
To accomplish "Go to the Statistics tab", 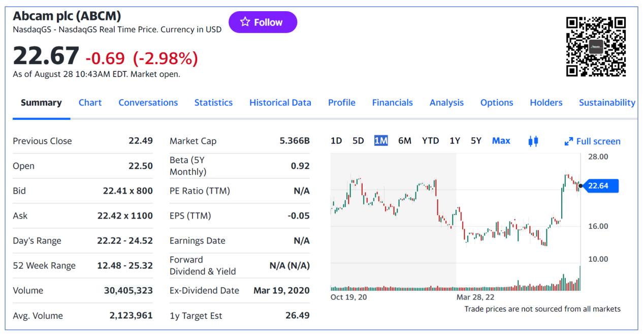I will click(x=213, y=103).
